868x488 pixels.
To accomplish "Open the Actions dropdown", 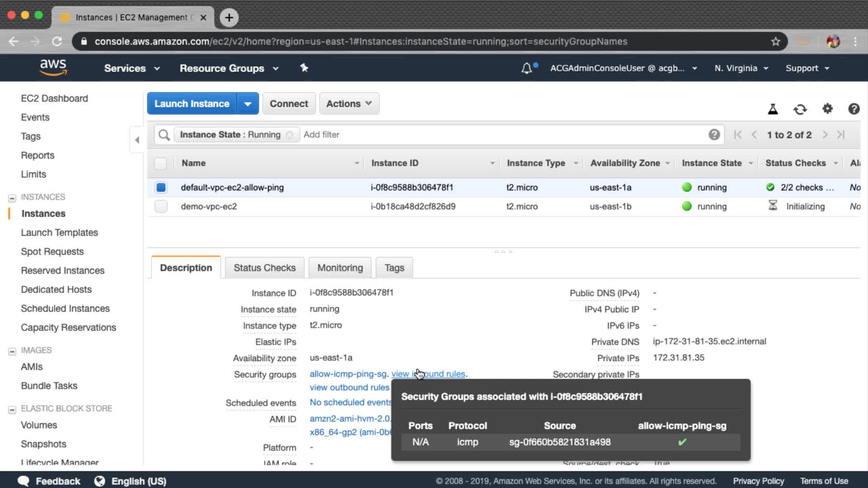I will coord(349,103).
